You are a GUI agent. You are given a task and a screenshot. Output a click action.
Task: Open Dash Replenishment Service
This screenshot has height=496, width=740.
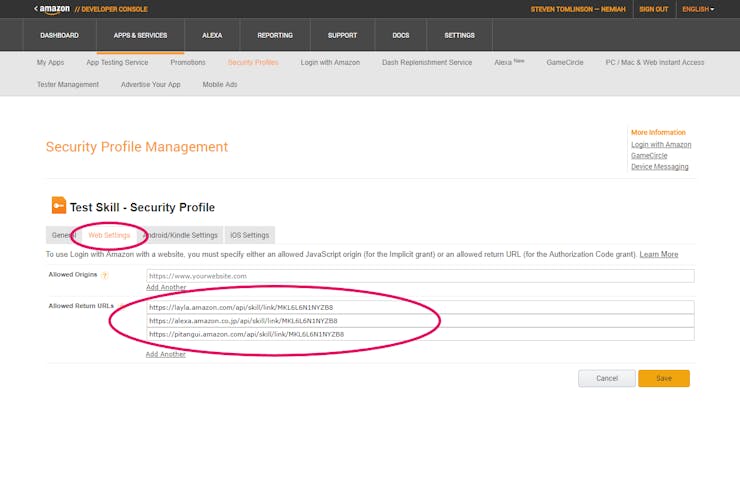tap(427, 62)
